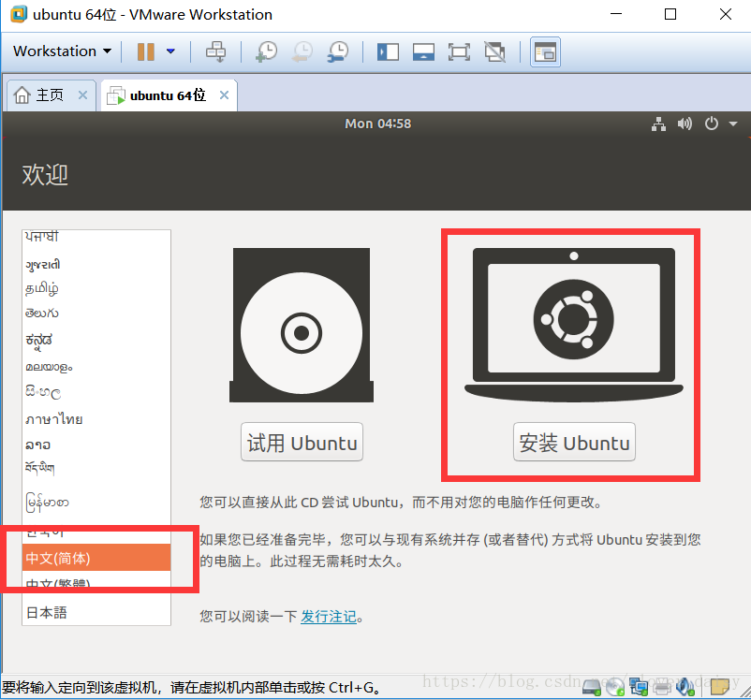Close the ubuntu 64位 tab
This screenshot has width=751, height=700.
pos(224,95)
